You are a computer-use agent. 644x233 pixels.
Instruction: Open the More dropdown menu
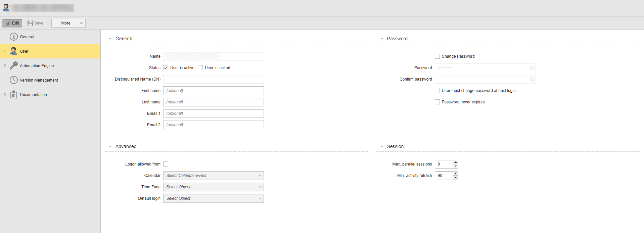(68, 23)
